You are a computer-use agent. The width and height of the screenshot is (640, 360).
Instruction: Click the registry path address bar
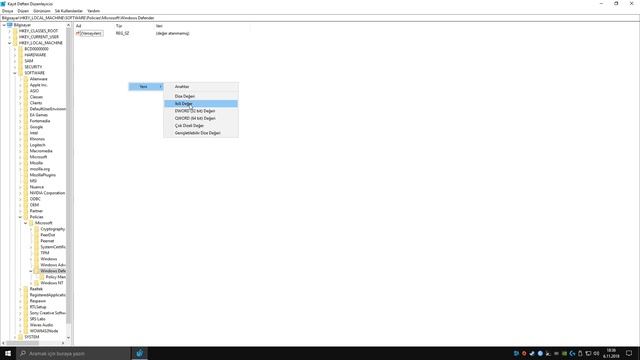(320, 18)
